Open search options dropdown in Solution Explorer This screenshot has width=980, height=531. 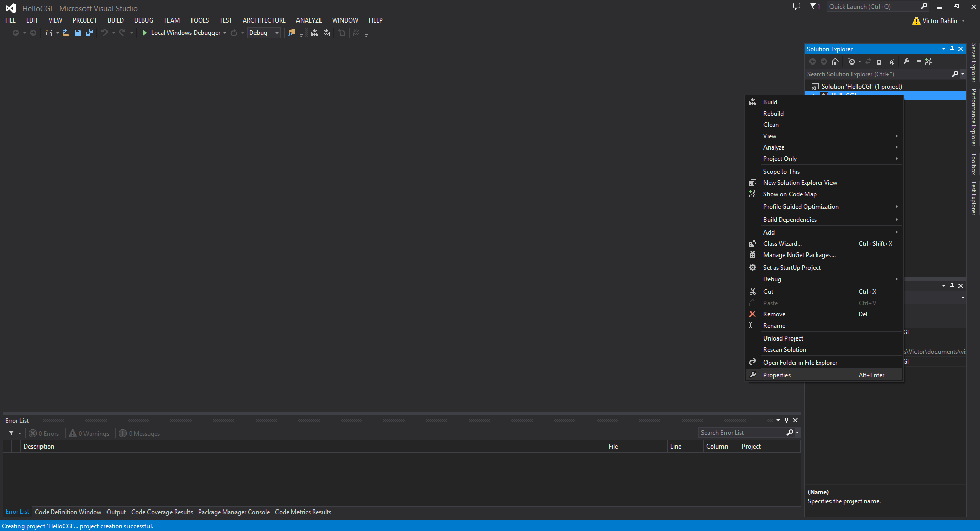click(x=963, y=74)
